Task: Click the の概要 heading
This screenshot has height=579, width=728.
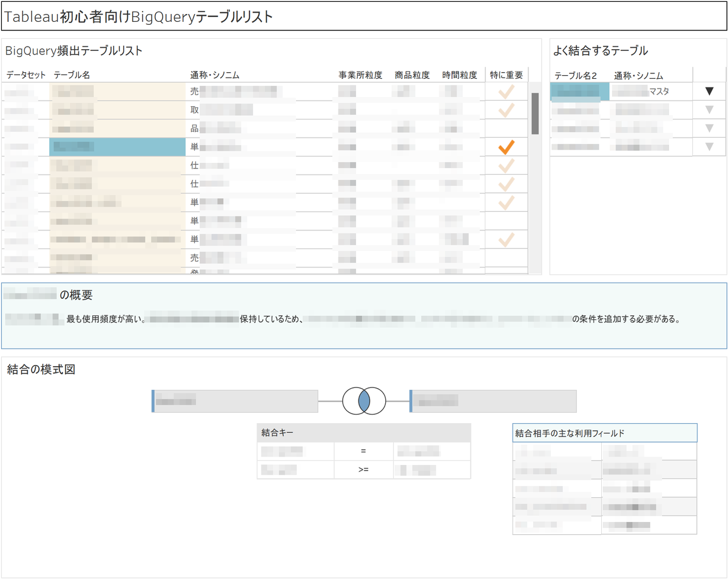Action: click(76, 295)
